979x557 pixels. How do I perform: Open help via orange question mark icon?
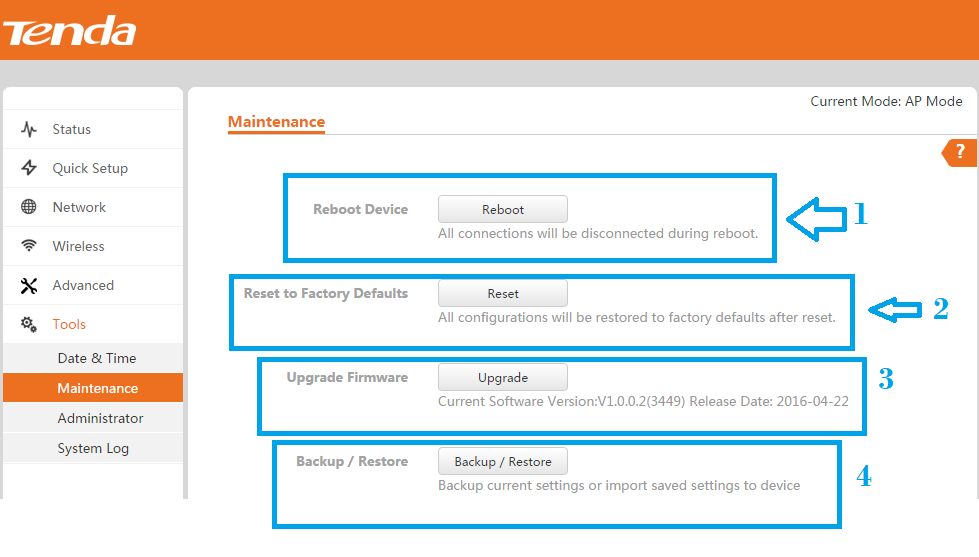(x=960, y=152)
